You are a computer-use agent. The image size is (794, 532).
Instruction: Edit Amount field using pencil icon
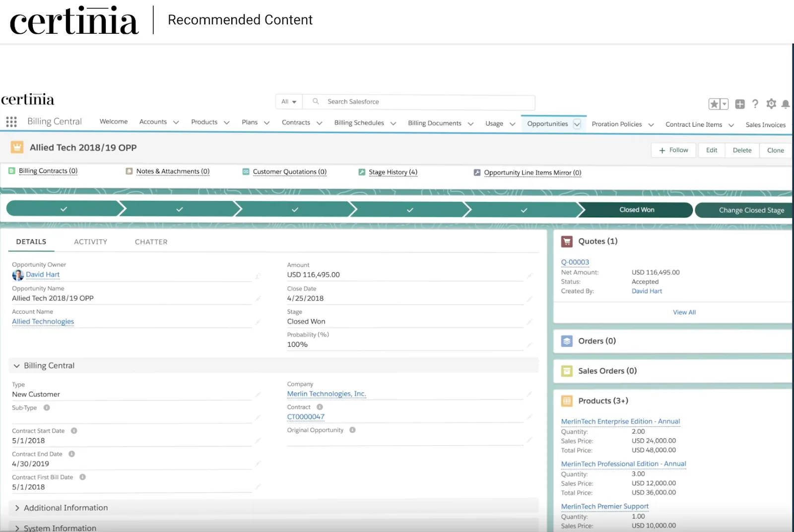pyautogui.click(x=529, y=275)
